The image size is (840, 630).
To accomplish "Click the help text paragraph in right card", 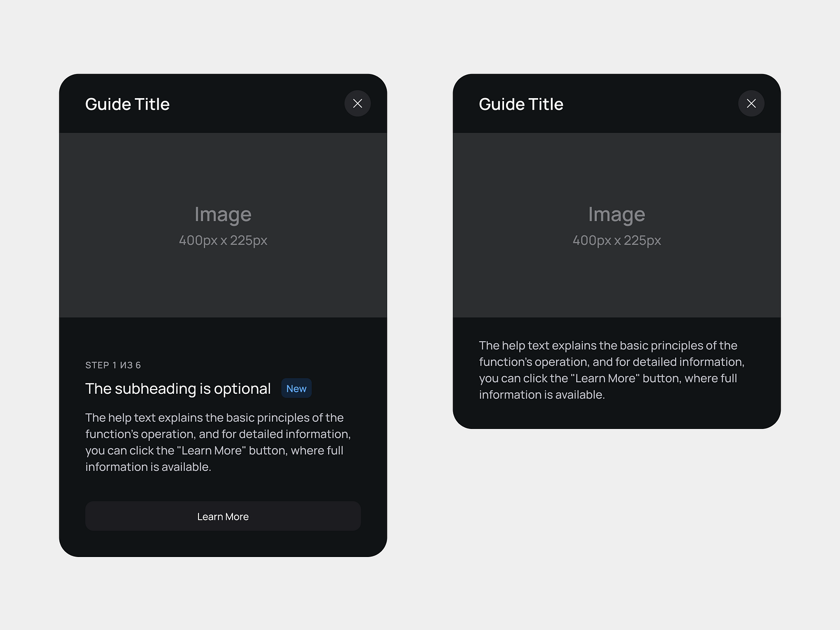I will click(612, 370).
